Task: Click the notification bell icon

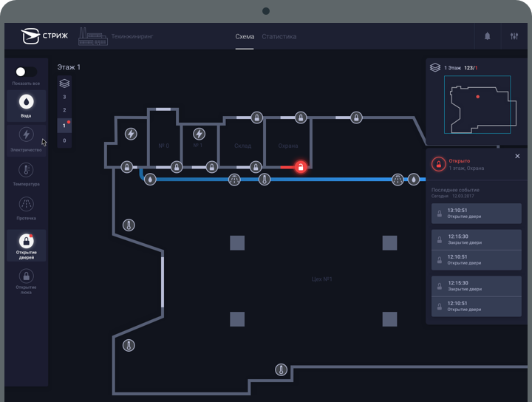Action: (x=487, y=36)
